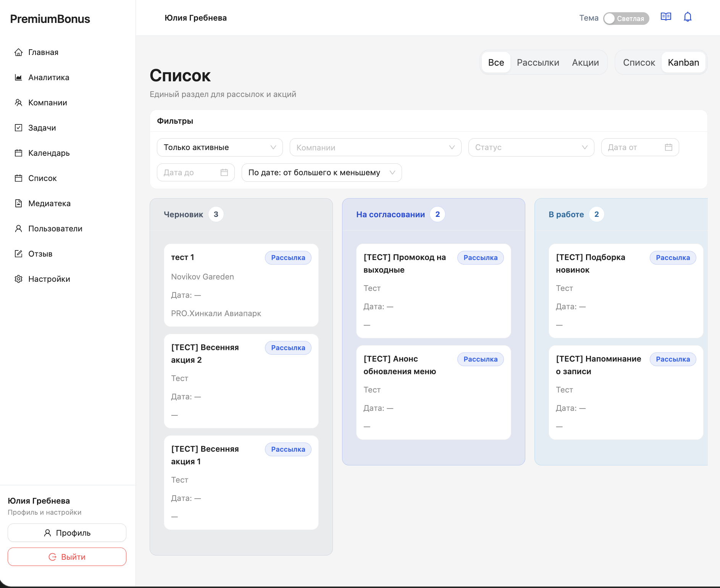Expand the Только активные dropdown
Screen dimensions: 720x588
(220, 147)
